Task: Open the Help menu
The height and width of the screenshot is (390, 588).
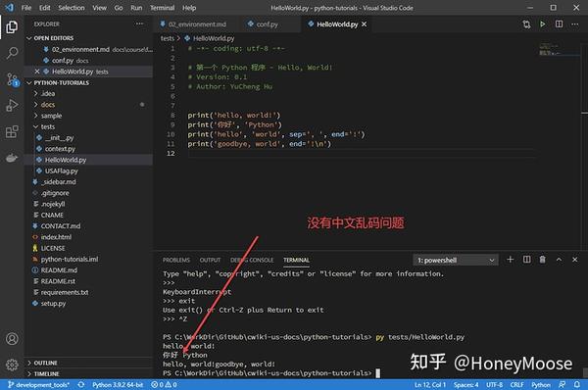Action: [x=189, y=8]
